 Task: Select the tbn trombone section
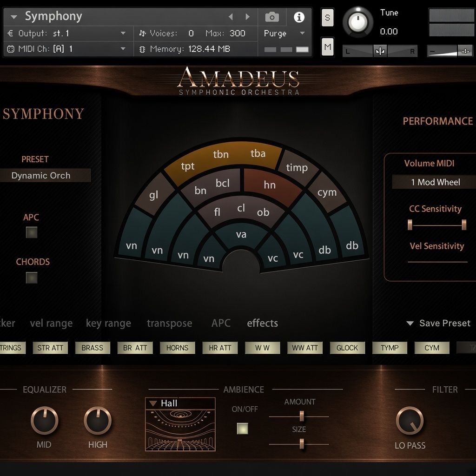coord(221,154)
